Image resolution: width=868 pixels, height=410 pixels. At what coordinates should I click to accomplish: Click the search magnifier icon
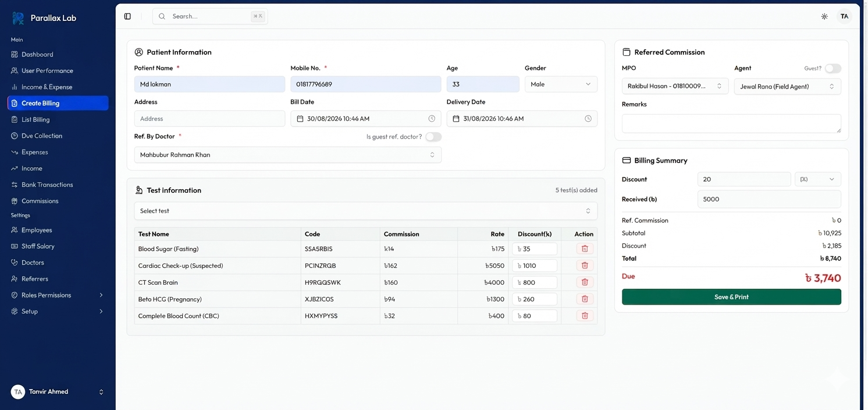click(x=162, y=16)
